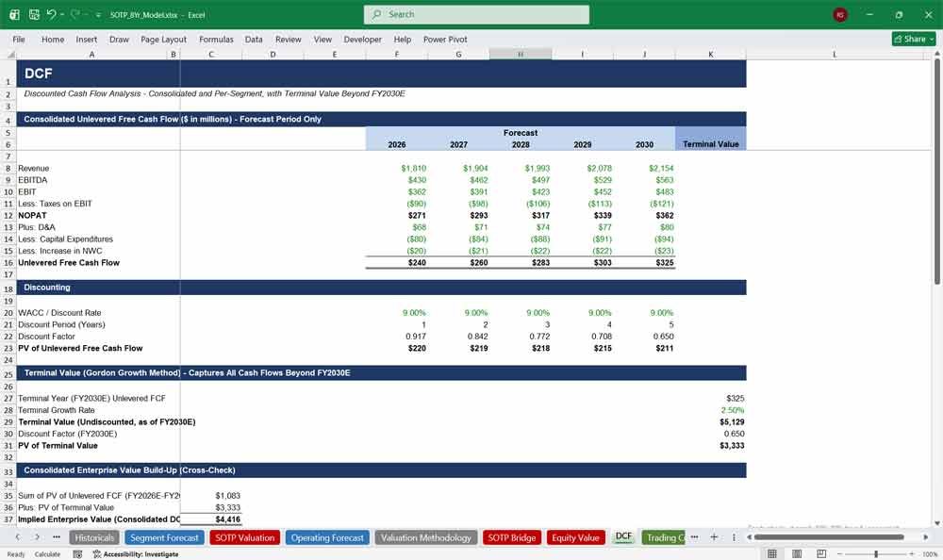Screen dimensions: 943x560
Task: Switch to Normal view icon
Action: (772, 554)
